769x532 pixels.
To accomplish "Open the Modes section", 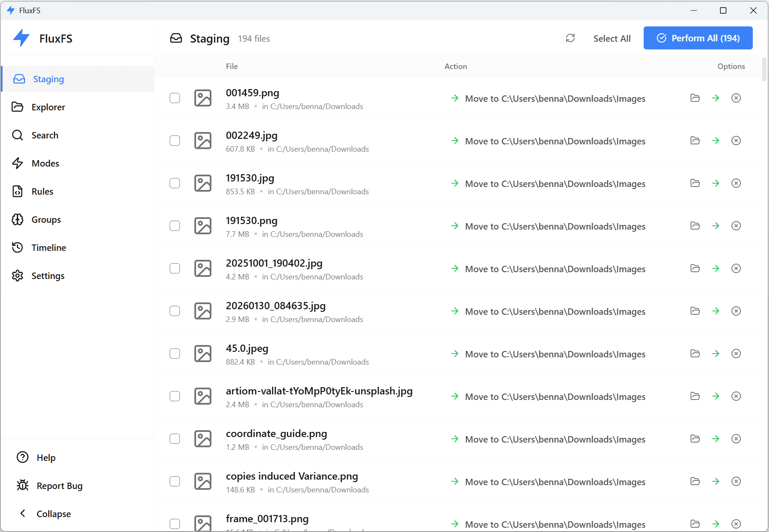I will (45, 163).
